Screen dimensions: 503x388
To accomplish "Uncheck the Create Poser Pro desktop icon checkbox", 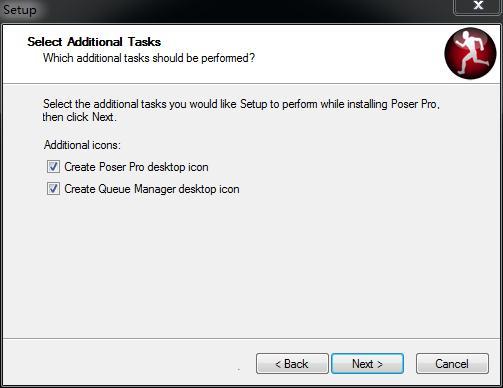I will 53,167.
